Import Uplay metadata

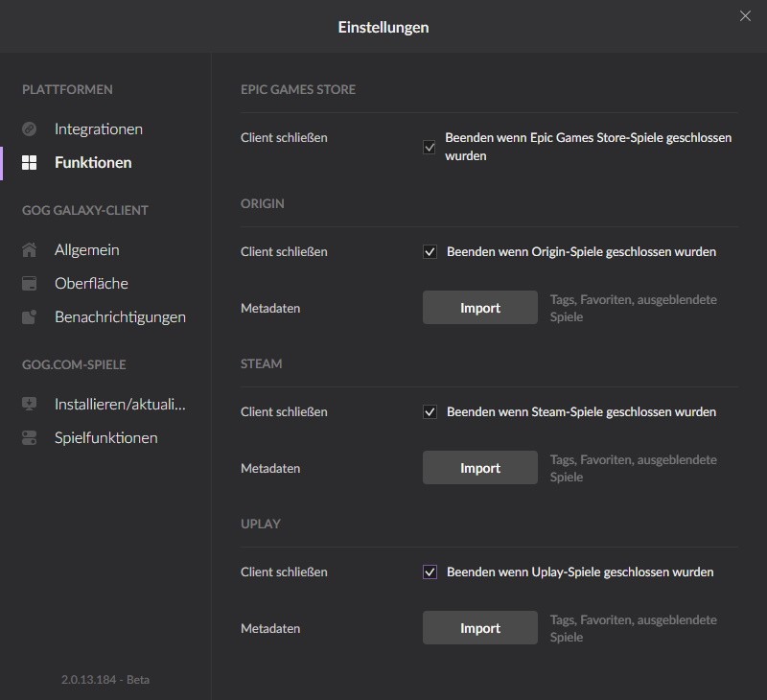coord(480,628)
